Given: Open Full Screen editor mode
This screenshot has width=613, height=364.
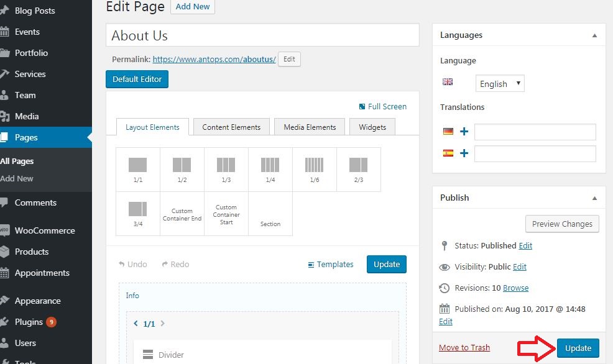Looking at the screenshot, I should pos(383,107).
